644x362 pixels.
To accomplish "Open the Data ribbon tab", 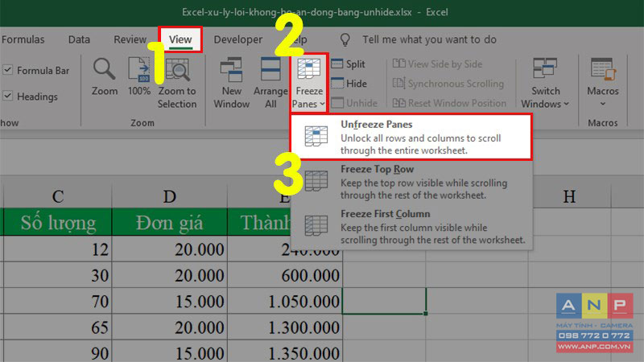I will click(x=79, y=39).
